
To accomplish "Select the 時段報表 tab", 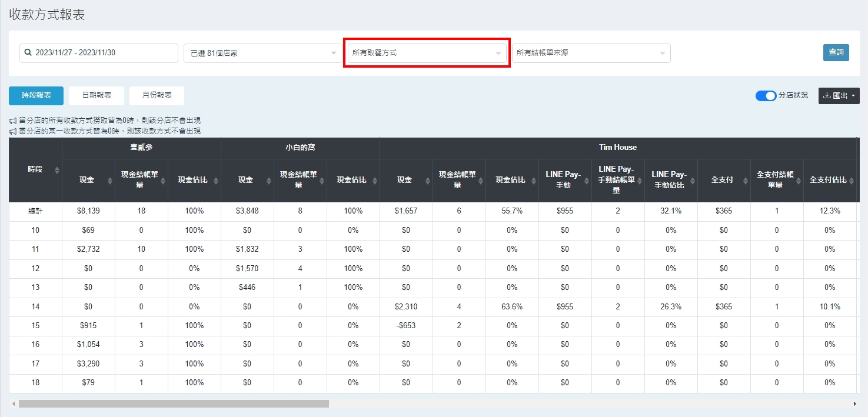I will click(x=36, y=95).
